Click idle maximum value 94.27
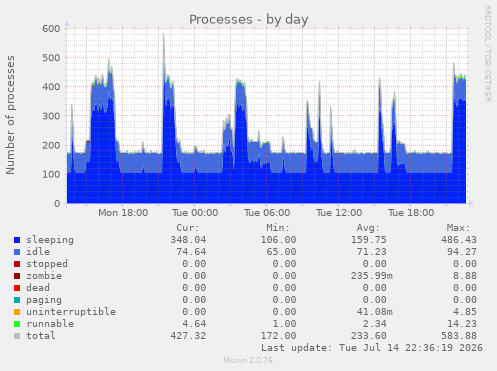Screen dimensions: 497x371 462,252
